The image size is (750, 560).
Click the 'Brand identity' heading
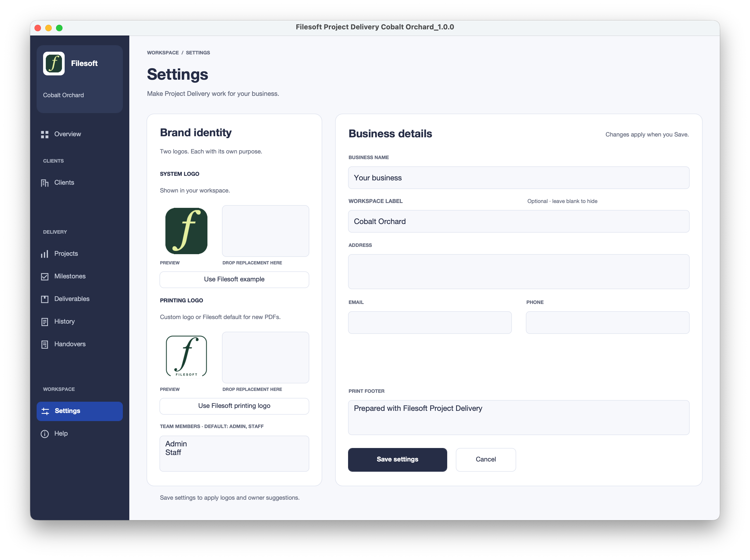point(196,132)
